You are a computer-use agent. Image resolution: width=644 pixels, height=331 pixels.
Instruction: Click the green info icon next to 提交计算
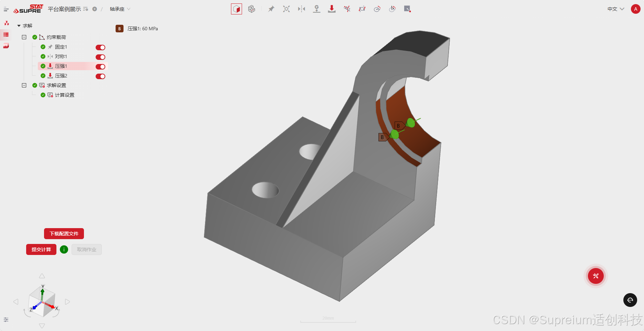click(x=64, y=249)
